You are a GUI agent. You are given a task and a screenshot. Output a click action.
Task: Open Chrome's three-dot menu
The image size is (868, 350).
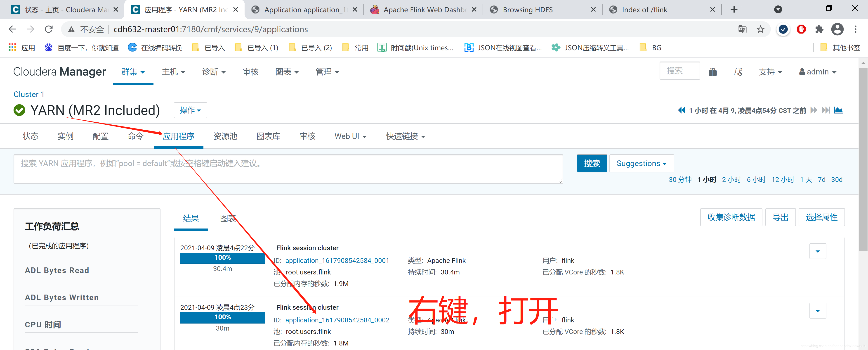click(x=856, y=29)
